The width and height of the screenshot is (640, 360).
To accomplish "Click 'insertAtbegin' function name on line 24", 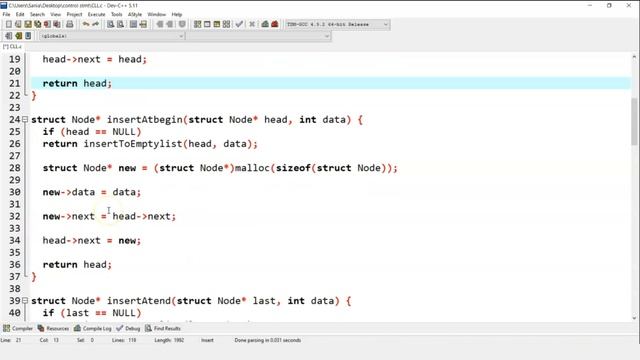I will (144, 120).
